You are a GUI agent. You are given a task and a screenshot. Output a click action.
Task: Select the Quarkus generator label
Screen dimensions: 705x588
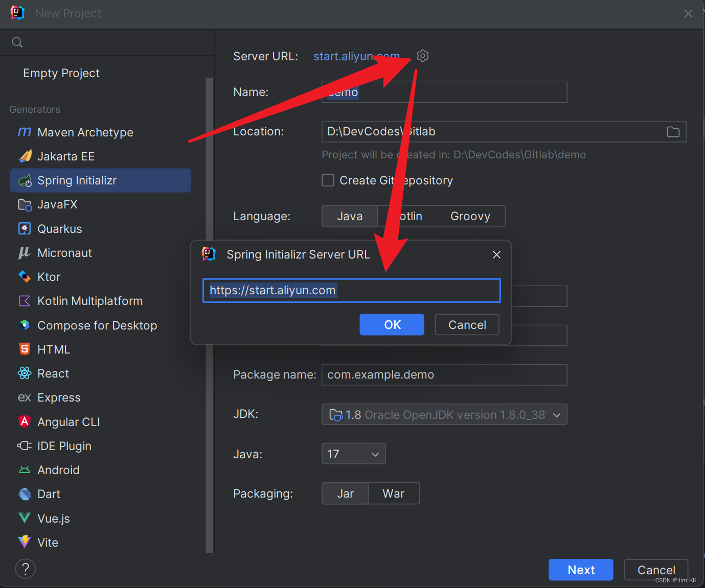(60, 229)
